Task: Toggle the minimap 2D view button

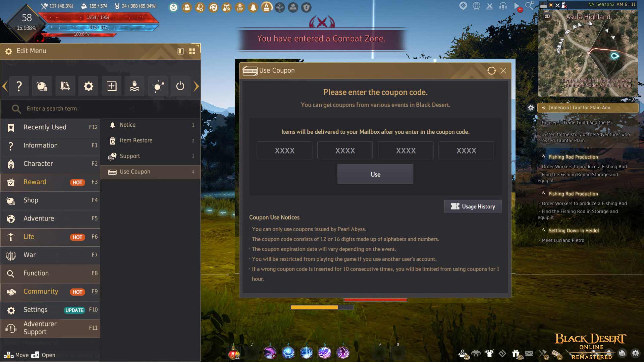Action: [547, 16]
